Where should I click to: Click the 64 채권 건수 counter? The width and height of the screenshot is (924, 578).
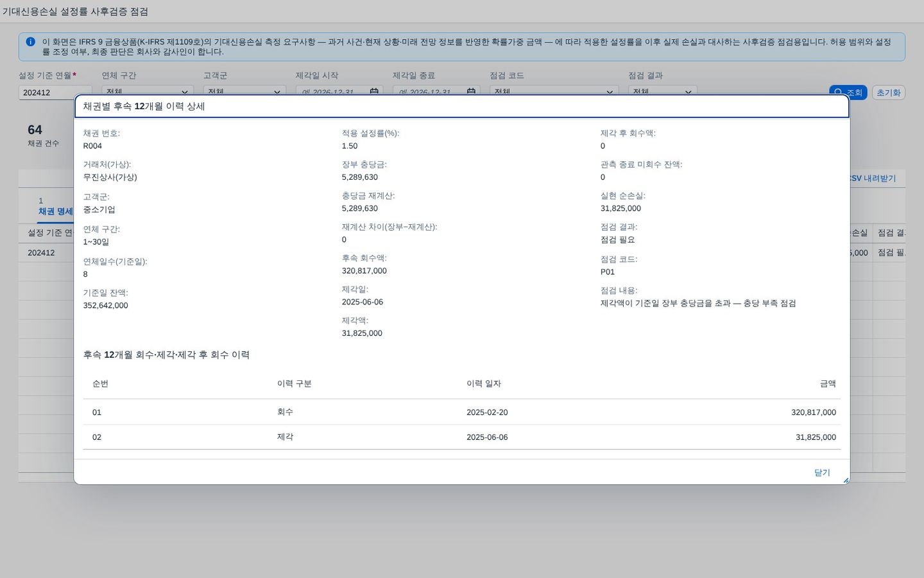(x=43, y=135)
